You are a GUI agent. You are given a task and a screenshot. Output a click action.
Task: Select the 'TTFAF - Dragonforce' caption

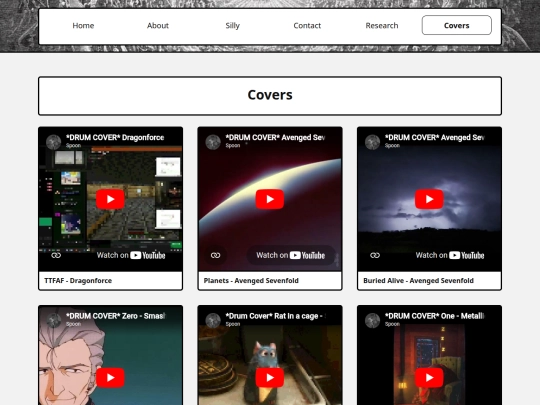click(x=78, y=281)
